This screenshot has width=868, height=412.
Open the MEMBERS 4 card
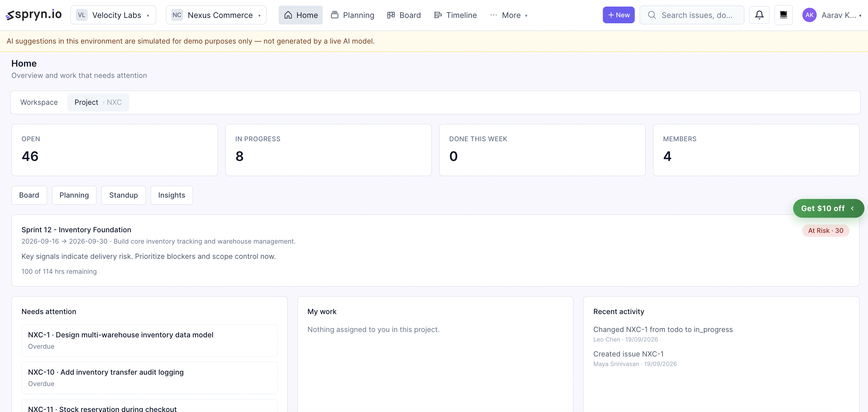tap(756, 150)
